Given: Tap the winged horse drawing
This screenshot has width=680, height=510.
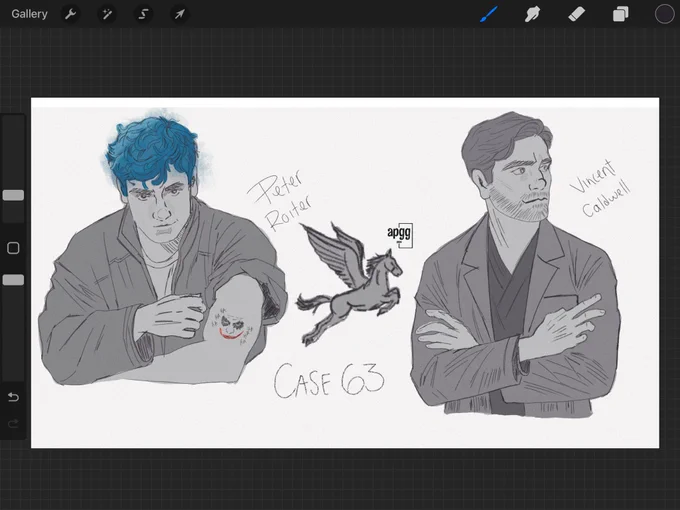Looking at the screenshot, I should [349, 284].
